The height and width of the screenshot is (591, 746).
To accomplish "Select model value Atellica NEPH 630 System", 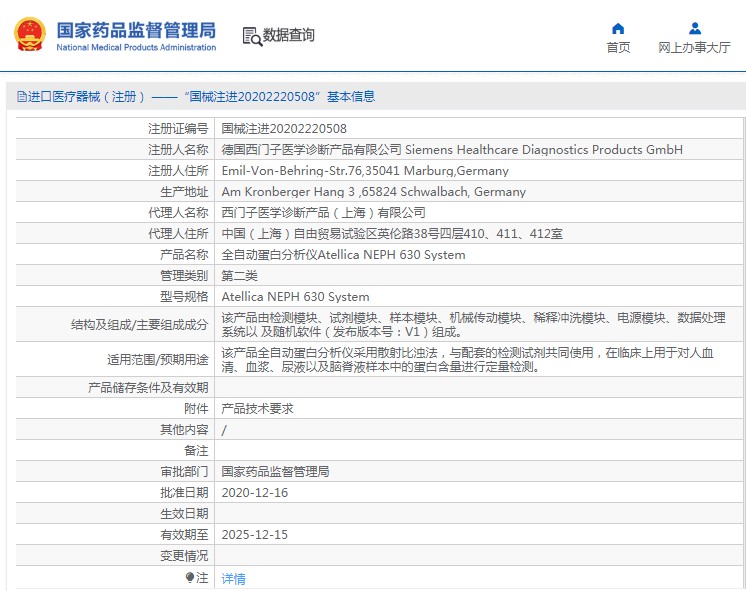I will [295, 297].
